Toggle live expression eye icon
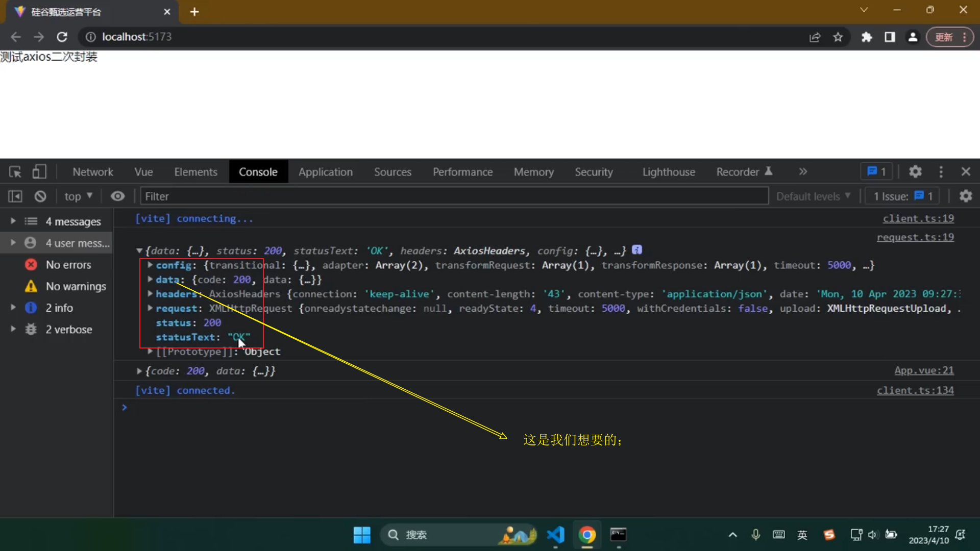The height and width of the screenshot is (551, 980). pos(118,196)
